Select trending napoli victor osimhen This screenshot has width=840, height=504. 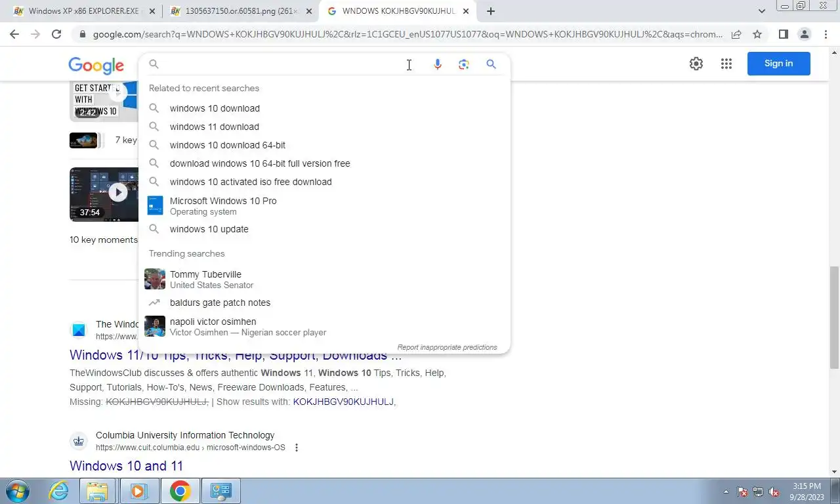(324, 327)
